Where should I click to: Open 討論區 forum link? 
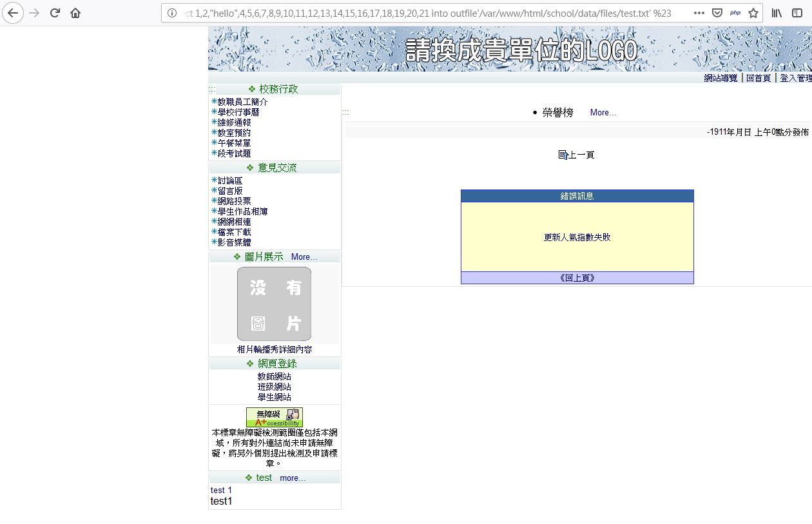(230, 180)
